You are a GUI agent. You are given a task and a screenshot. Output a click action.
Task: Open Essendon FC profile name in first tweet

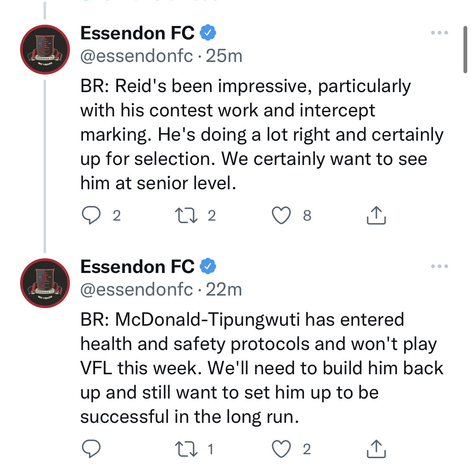pyautogui.click(x=137, y=33)
